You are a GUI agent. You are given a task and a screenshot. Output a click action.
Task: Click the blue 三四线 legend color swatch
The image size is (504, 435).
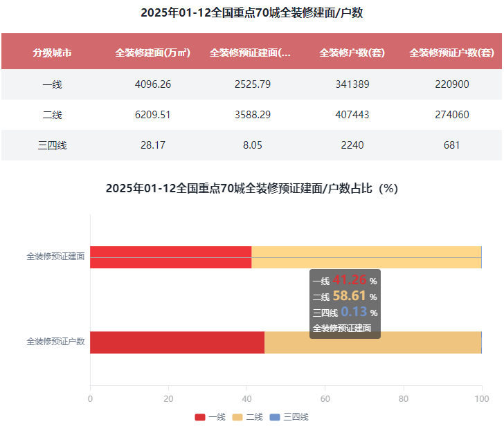(274, 417)
